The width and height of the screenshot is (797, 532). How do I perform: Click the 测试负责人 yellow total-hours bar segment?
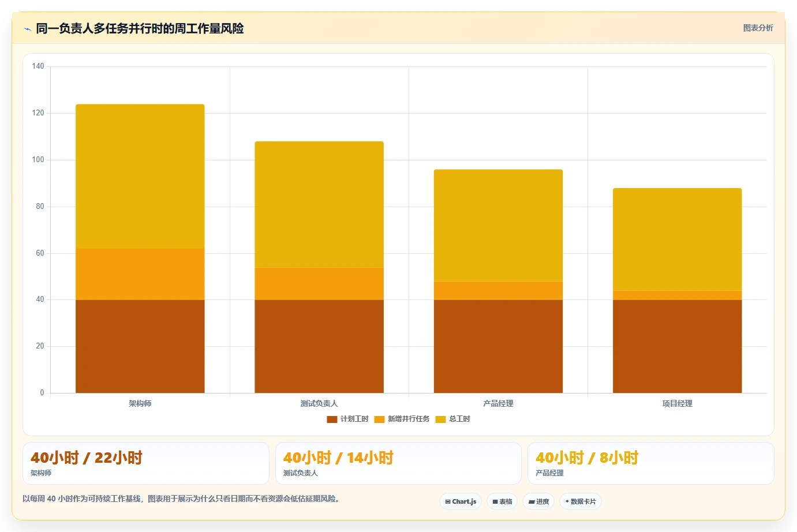319,204
